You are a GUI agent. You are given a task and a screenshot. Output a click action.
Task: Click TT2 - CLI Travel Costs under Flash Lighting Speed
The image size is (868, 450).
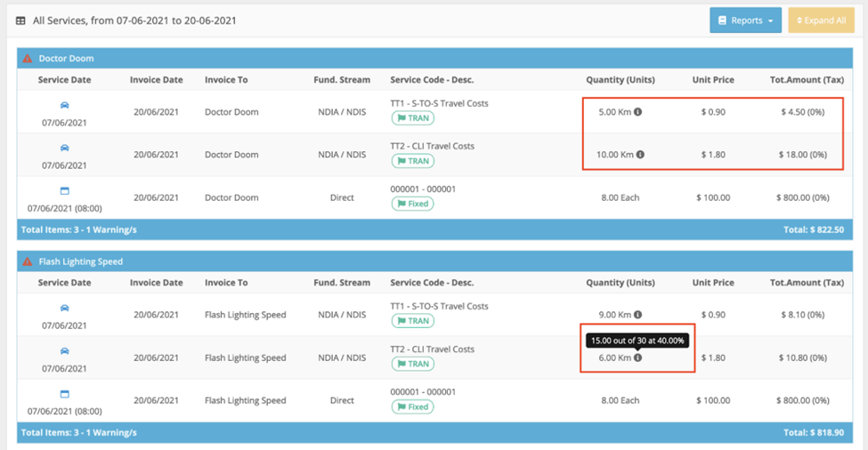coord(432,350)
